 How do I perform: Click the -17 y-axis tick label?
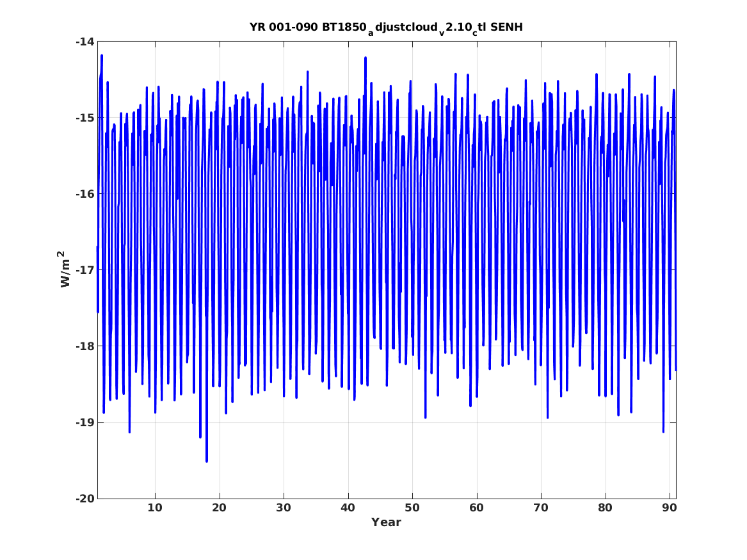point(84,270)
